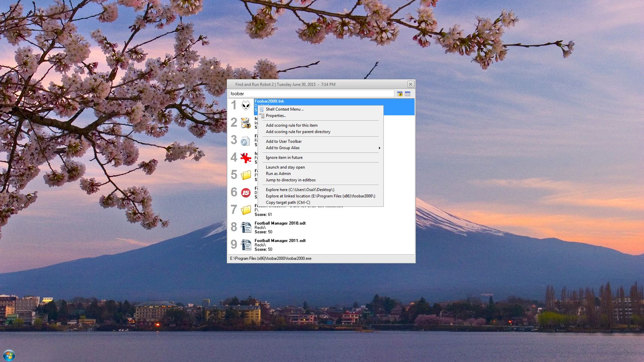Open the options list icon beside search box
644x362 pixels.
(408, 94)
